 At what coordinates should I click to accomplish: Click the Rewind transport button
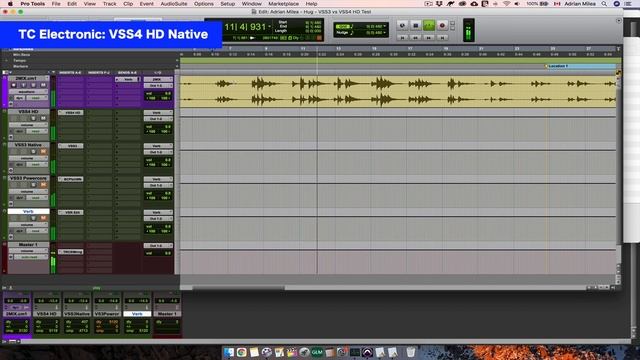click(x=416, y=38)
